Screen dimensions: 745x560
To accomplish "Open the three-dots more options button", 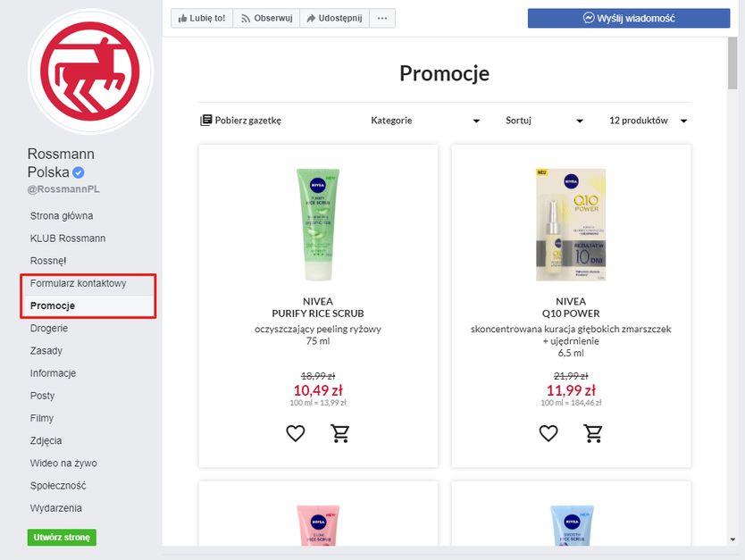I will (382, 18).
